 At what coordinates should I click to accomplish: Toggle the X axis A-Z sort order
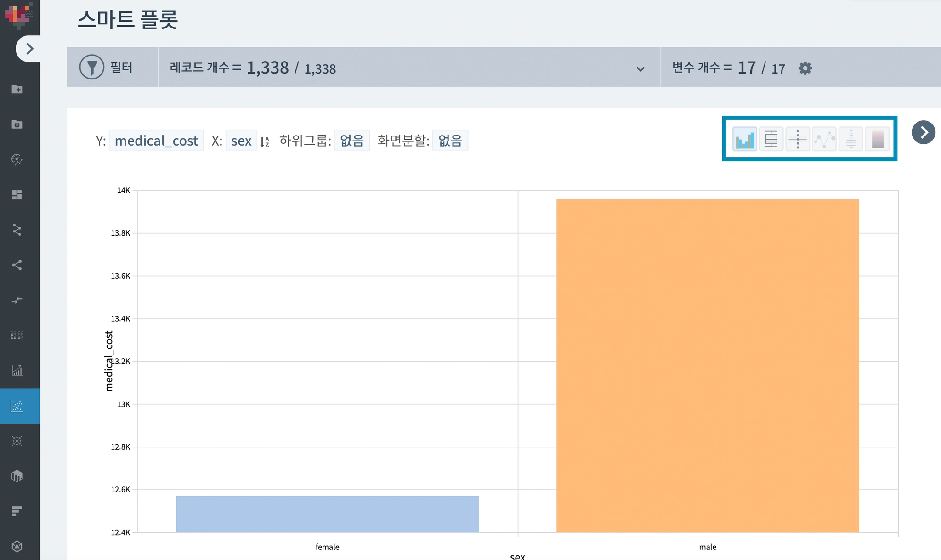click(x=265, y=141)
